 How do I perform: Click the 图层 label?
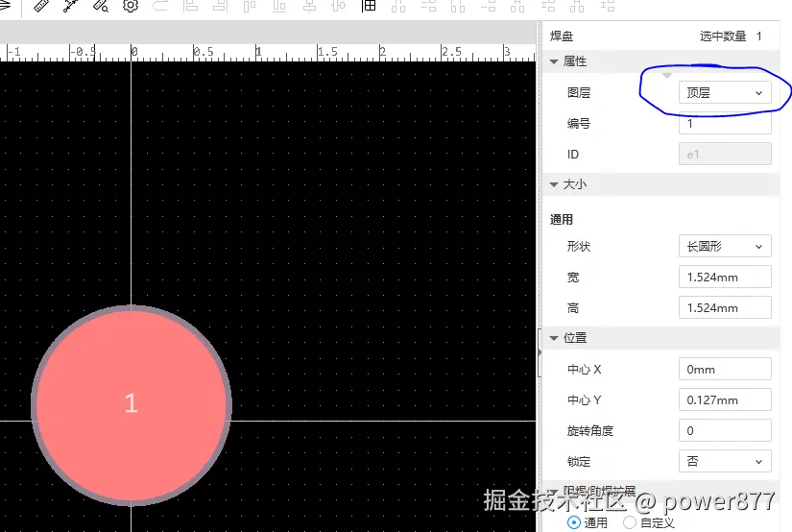(579, 92)
